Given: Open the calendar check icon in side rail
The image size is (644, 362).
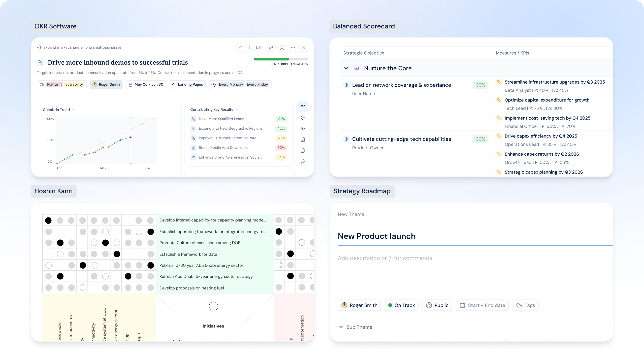Looking at the screenshot, I should click(x=303, y=139).
